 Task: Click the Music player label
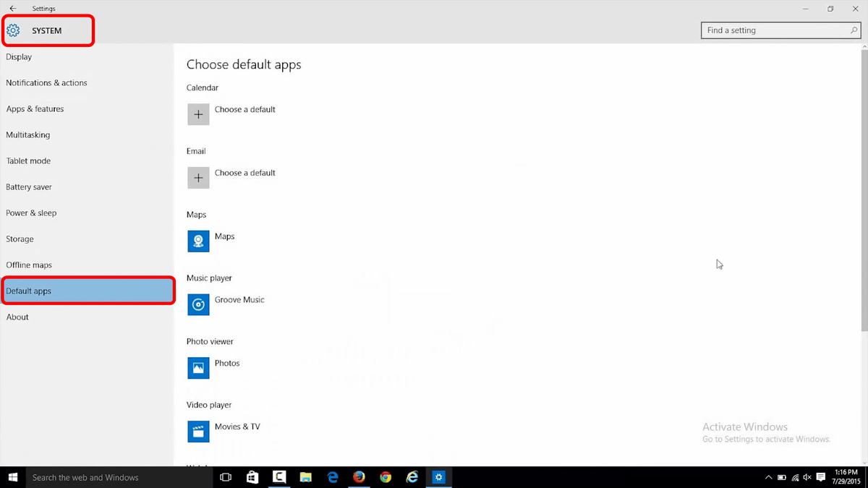pyautogui.click(x=209, y=278)
